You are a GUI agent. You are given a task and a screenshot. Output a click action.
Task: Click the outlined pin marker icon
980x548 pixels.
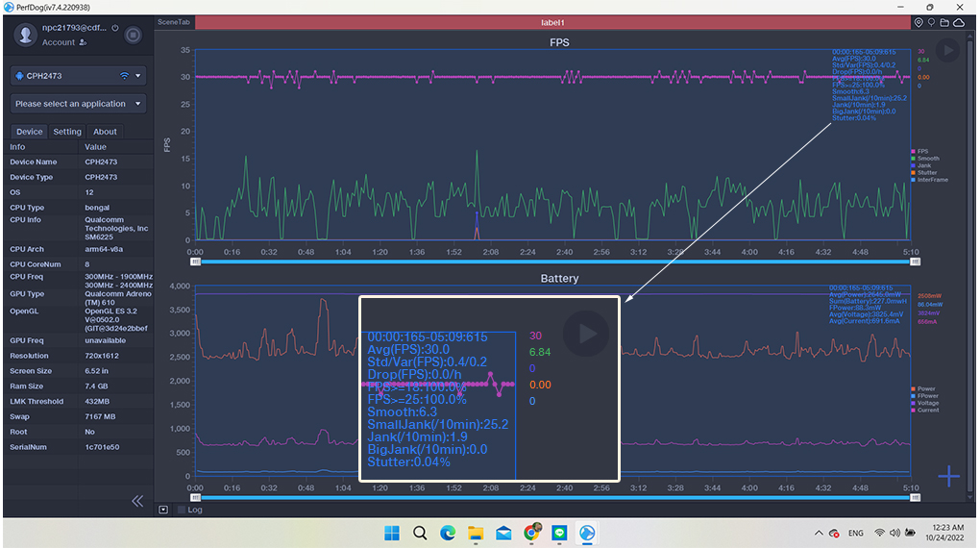(931, 22)
